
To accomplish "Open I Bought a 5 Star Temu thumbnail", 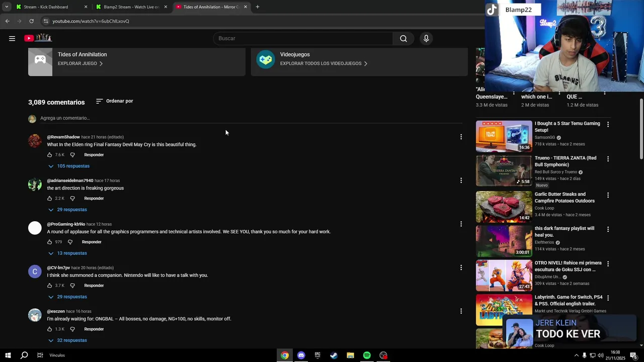I will coord(504,136).
